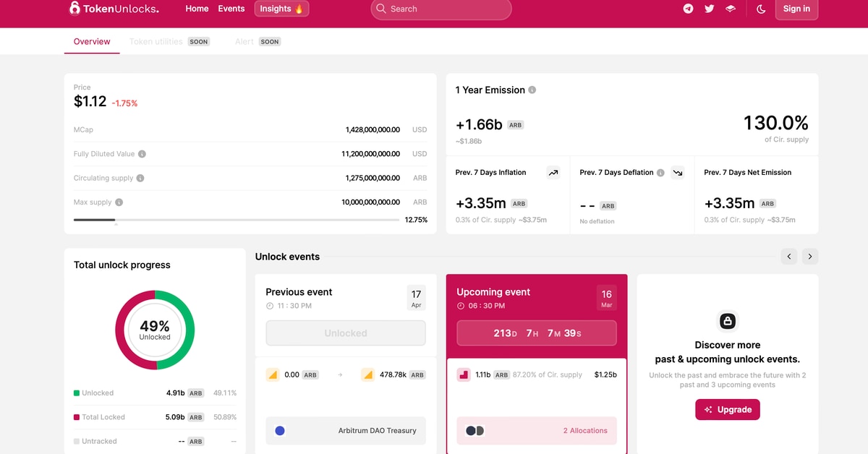This screenshot has width=868, height=454.
Task: Click the info icon beside Prev. 7 Days Deflation
Action: [x=660, y=173]
